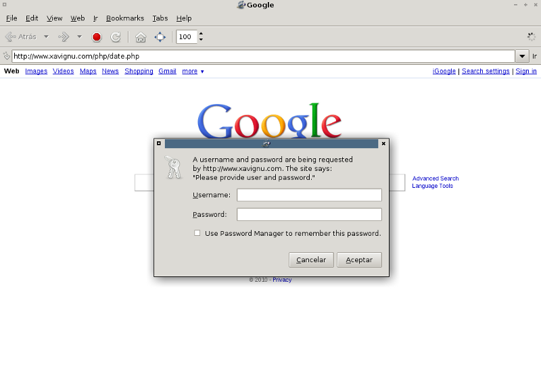Open the dialog window menu icon
Screen dimensions: 541x392
[x=159, y=143]
